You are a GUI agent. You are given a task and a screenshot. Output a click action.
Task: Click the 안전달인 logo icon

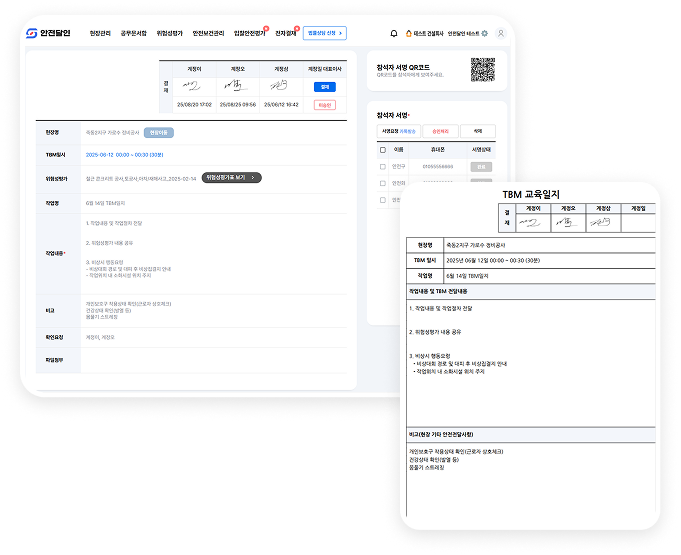30,33
